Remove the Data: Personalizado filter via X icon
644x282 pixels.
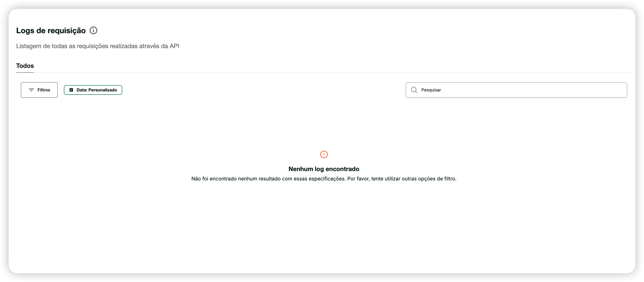coord(71,90)
